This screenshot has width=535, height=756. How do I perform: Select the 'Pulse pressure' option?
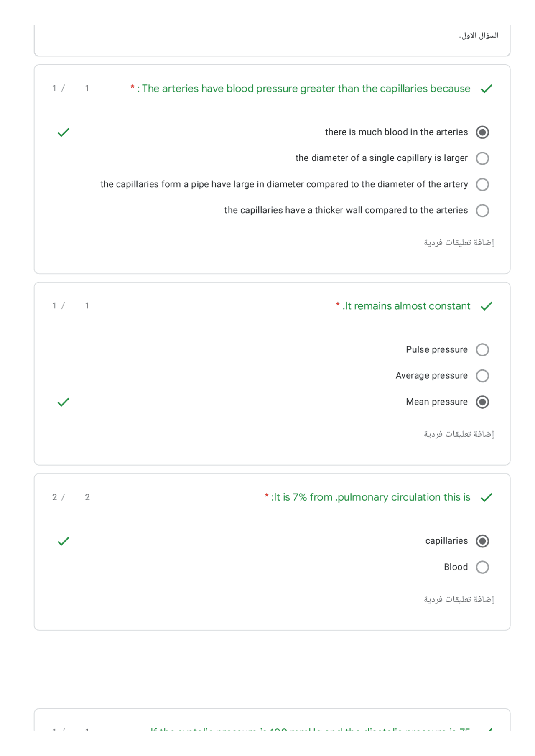(x=482, y=350)
